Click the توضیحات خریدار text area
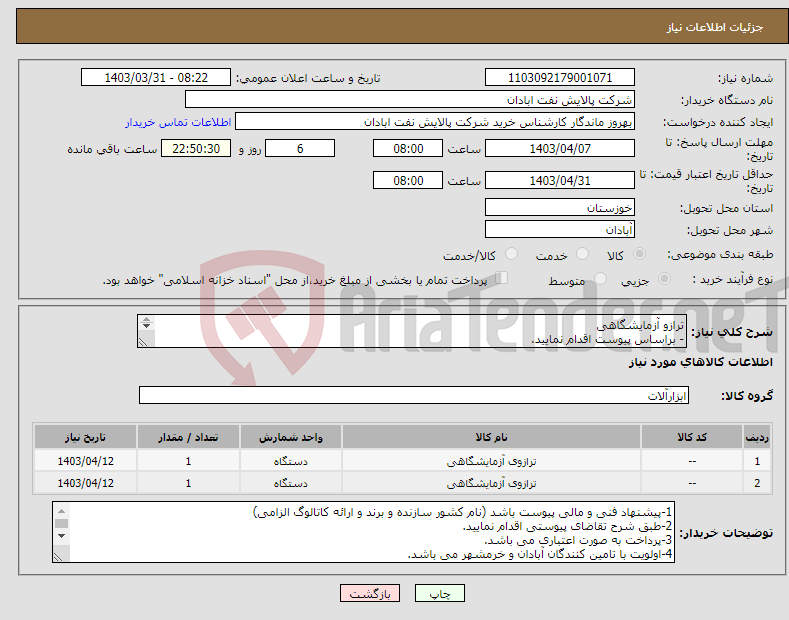Screen dimensions: 789x620 (363, 532)
